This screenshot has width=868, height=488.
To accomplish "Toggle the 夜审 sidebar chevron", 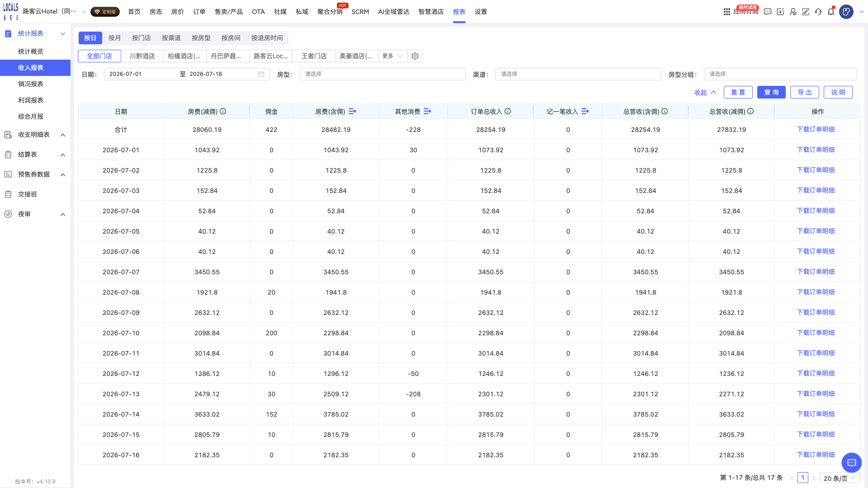I will tap(63, 214).
